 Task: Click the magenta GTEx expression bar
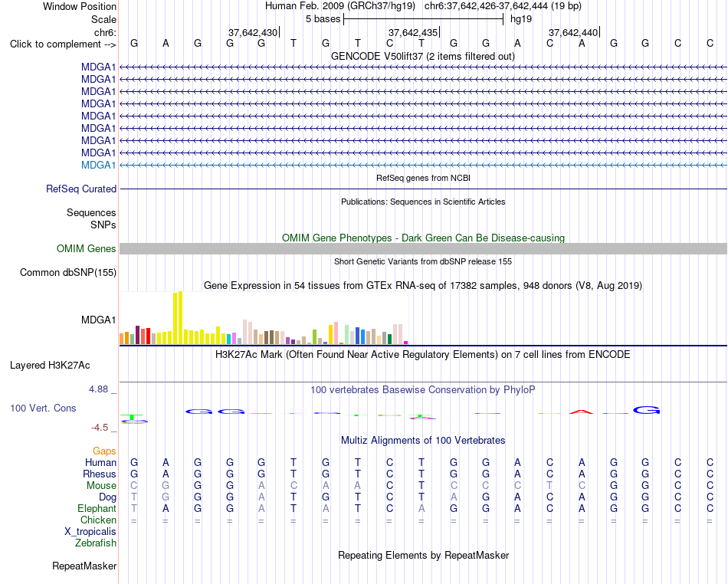pos(406,343)
